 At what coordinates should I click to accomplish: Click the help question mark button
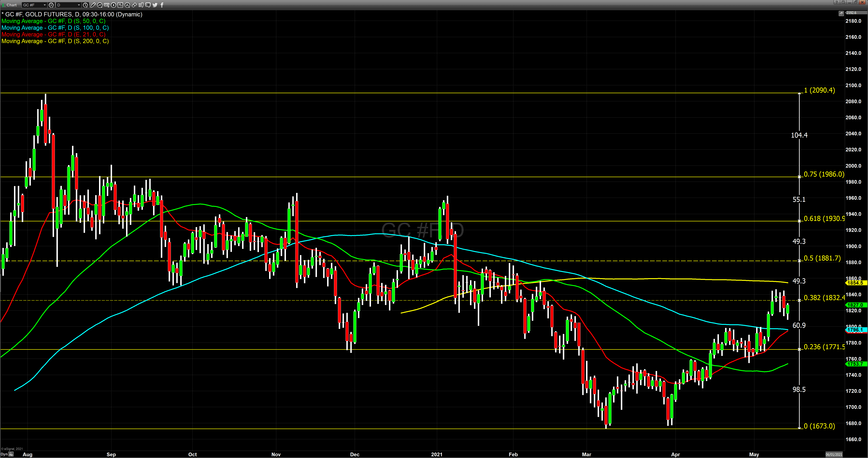point(836,2)
